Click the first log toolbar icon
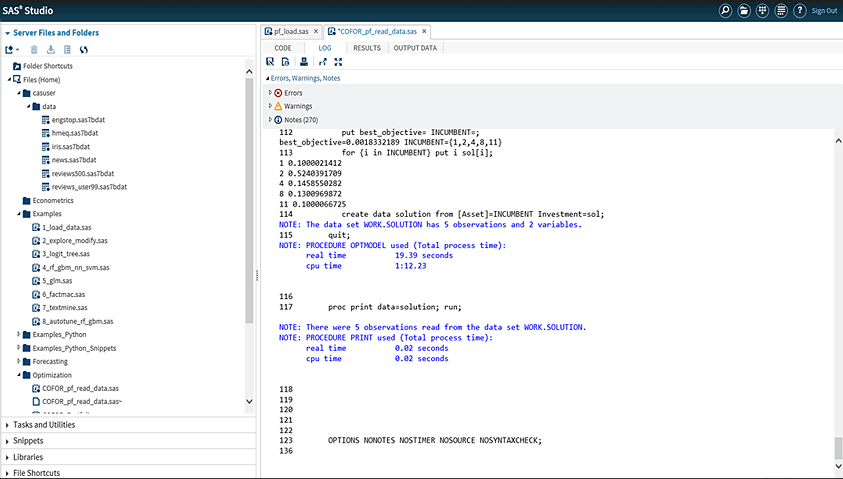This screenshot has width=843, height=479. (x=270, y=62)
